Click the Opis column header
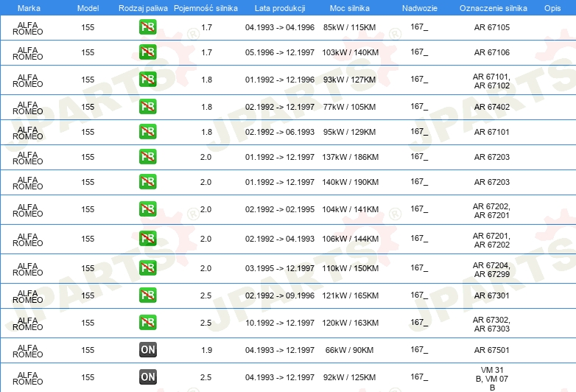The image size is (576, 392). (552, 8)
